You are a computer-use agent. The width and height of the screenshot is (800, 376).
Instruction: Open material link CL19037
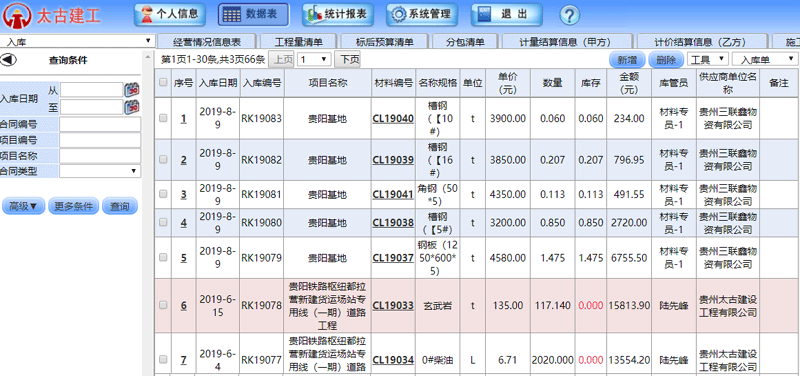[393, 258]
